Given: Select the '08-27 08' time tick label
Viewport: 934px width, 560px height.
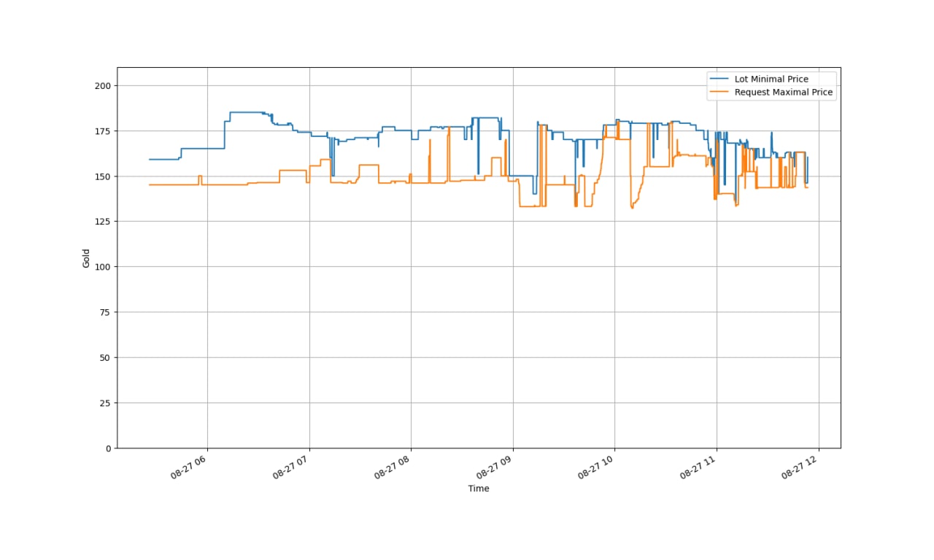Looking at the screenshot, I should pos(394,466).
